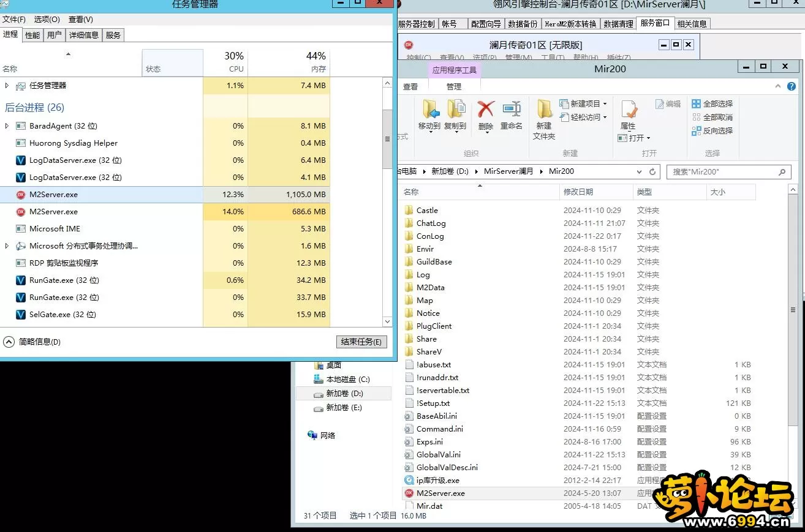The image size is (805, 532).
Task: Switch to the 用户 tab in Task Manager
Action: tap(55, 35)
